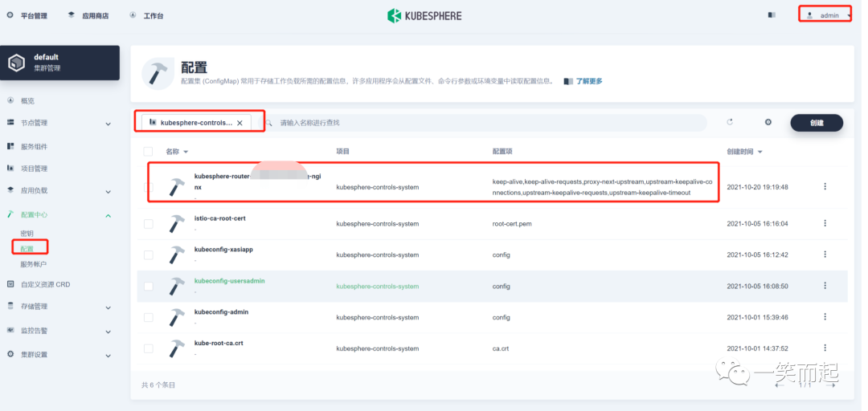
Task: Remove the kubesphere-controls project filter
Action: point(240,123)
